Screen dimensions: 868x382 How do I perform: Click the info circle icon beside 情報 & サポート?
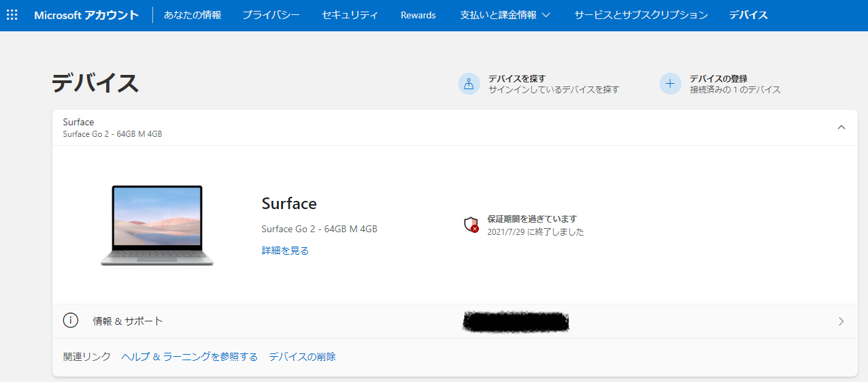(71, 321)
